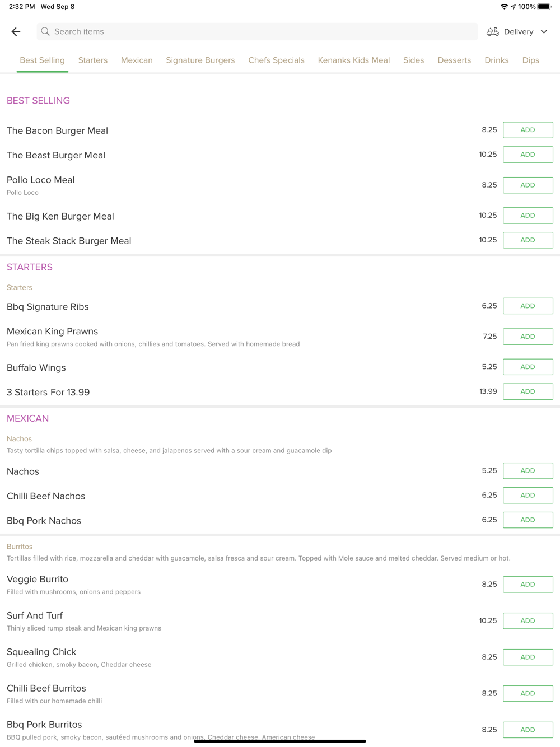Add Chilli Beef Nachos

click(x=528, y=496)
